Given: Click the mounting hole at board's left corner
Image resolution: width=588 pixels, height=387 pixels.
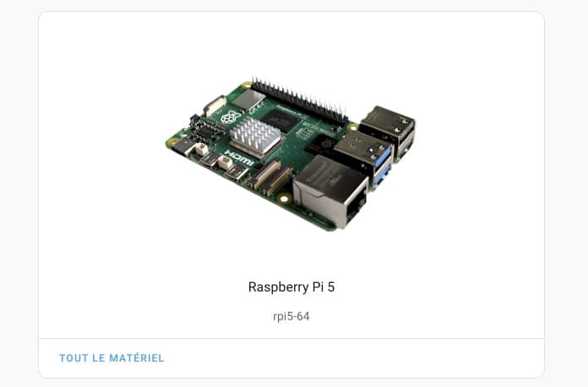Looking at the screenshot, I should point(172,142).
